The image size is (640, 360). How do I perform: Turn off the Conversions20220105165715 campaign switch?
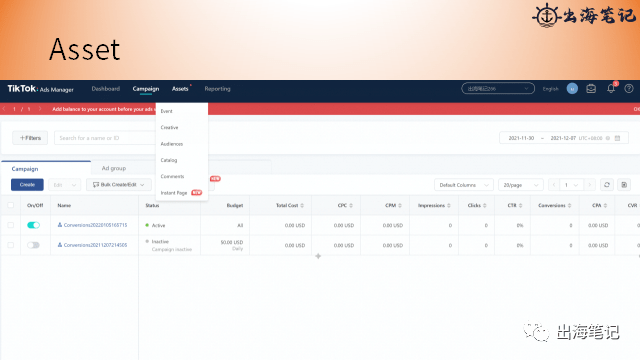click(33, 225)
